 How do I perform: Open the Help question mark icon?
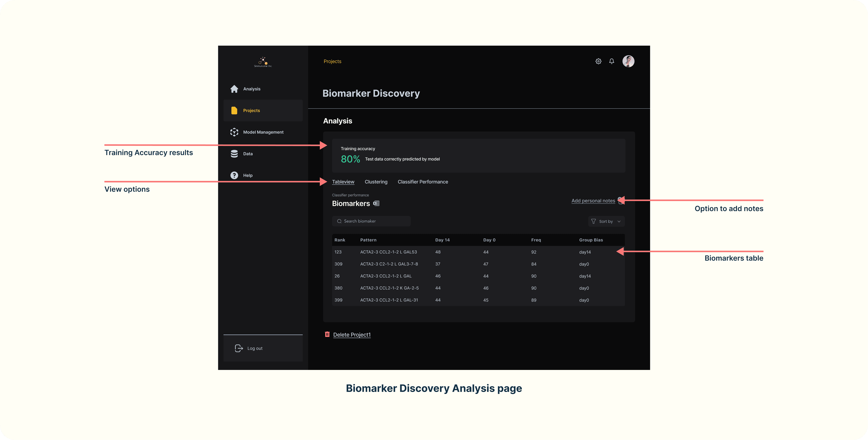(234, 175)
